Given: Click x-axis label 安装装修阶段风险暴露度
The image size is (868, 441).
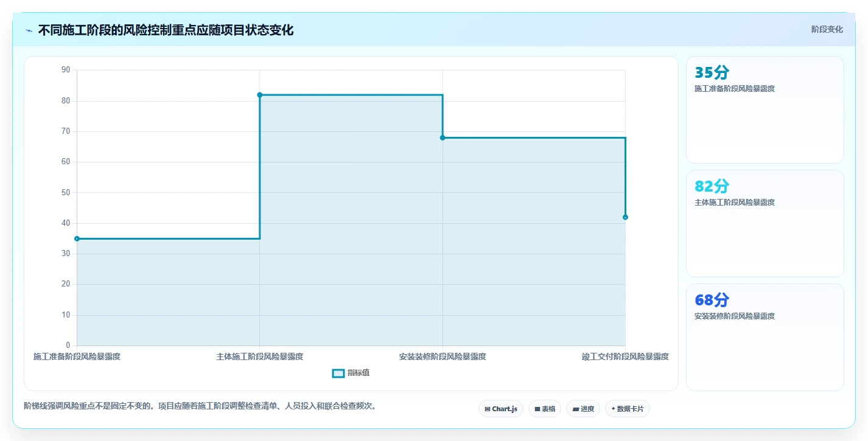Looking at the screenshot, I should point(443,356).
